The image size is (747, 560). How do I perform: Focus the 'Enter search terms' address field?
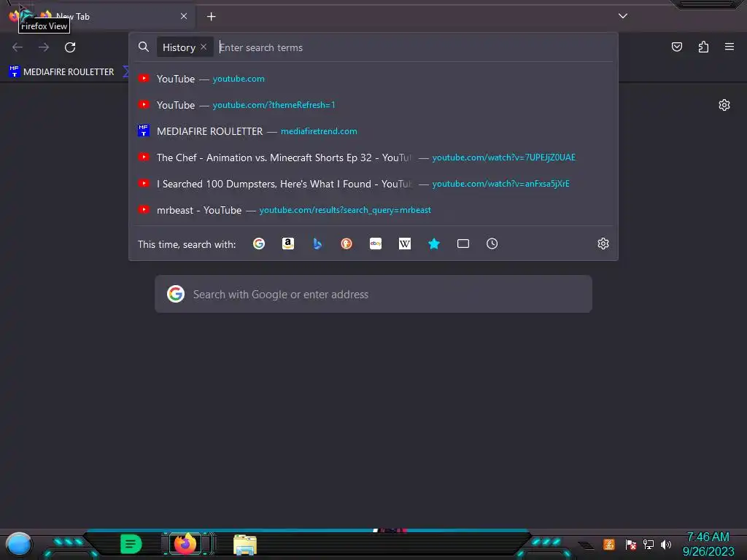(x=414, y=47)
